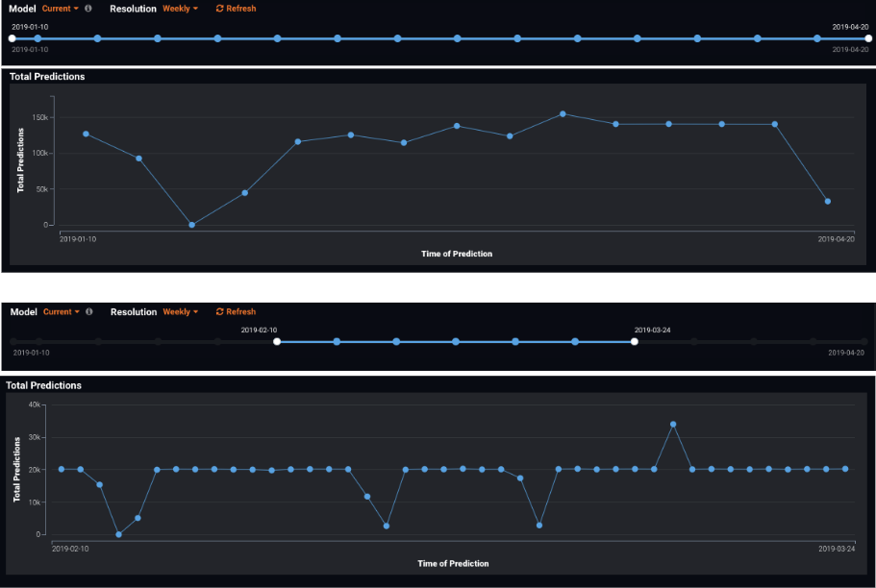The height and width of the screenshot is (588, 876).
Task: Click the first data point in the lower chart
Action: [62, 469]
